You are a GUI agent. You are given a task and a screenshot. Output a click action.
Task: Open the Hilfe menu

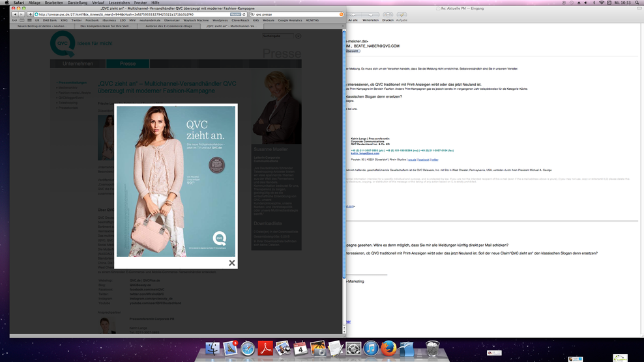pos(155,3)
